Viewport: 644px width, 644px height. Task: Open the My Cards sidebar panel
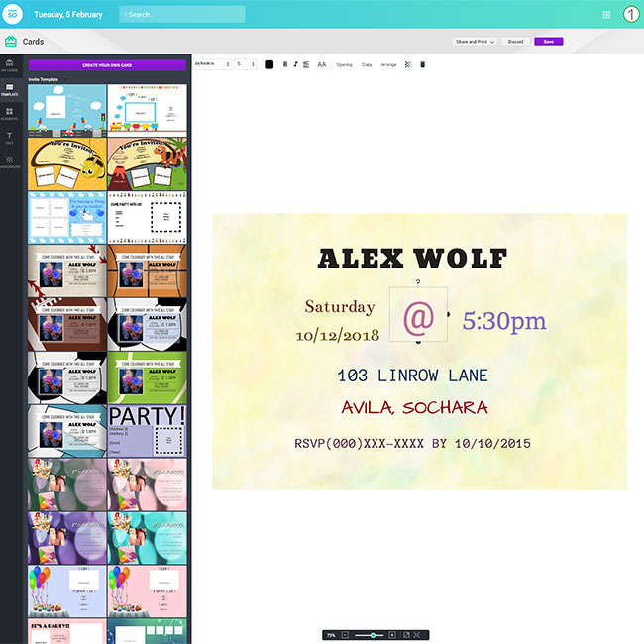[9, 65]
